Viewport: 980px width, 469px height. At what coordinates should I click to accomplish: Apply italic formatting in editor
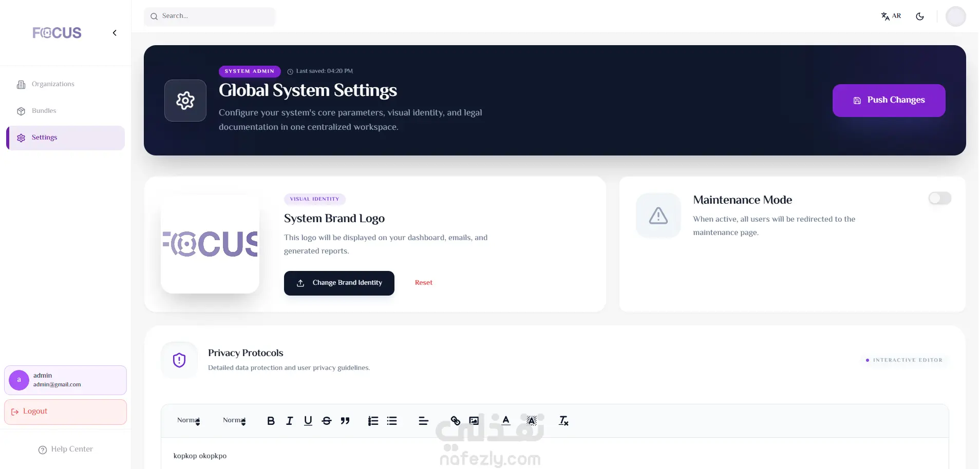(x=289, y=421)
